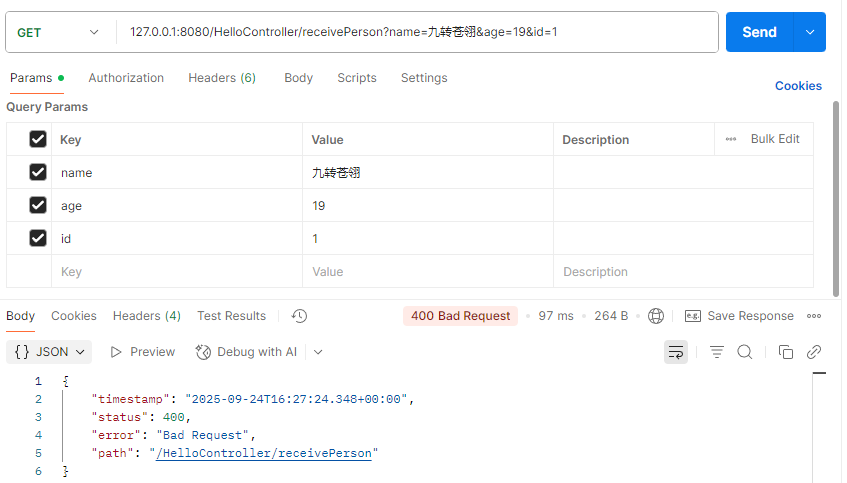Switch to the request Body tab
This screenshot has width=847, height=483.
click(299, 78)
